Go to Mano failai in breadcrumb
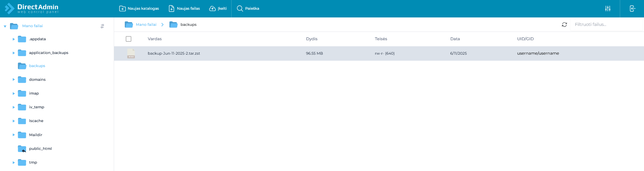The width and height of the screenshot is (644, 171). tap(146, 24)
